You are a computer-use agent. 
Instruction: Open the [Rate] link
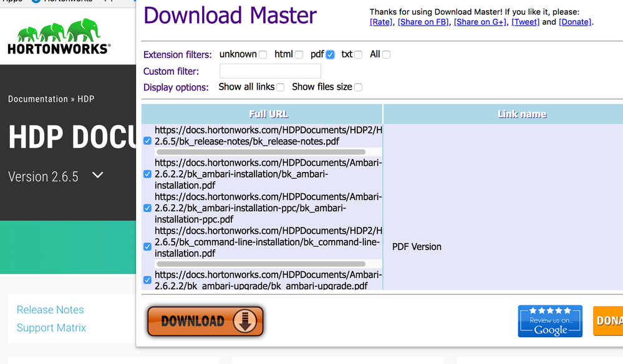coord(380,22)
